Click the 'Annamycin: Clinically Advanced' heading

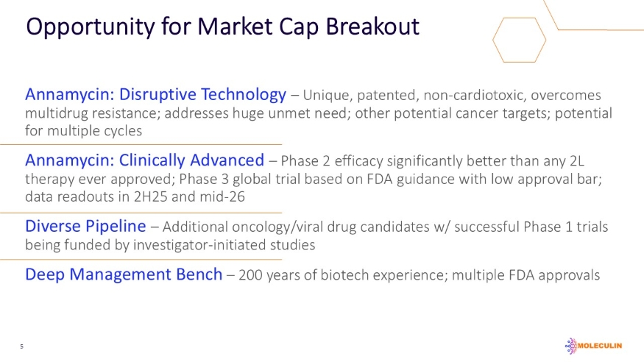click(x=144, y=160)
